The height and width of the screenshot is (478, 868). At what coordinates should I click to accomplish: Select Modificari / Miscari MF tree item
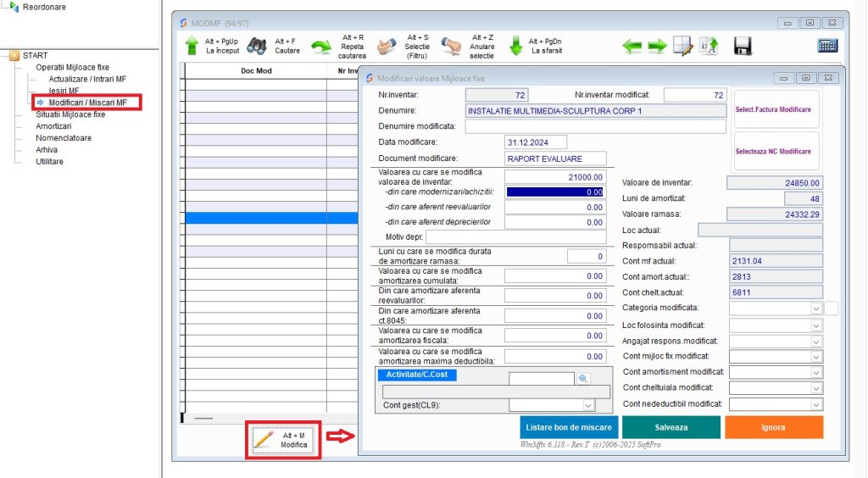[87, 103]
